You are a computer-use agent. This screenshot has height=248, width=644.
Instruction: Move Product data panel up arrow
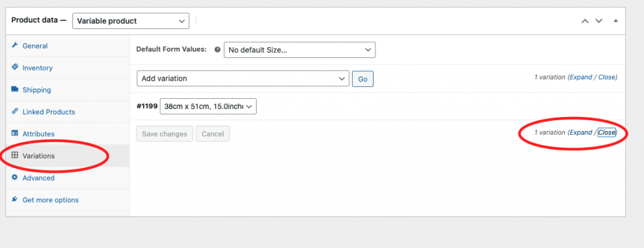click(x=585, y=21)
